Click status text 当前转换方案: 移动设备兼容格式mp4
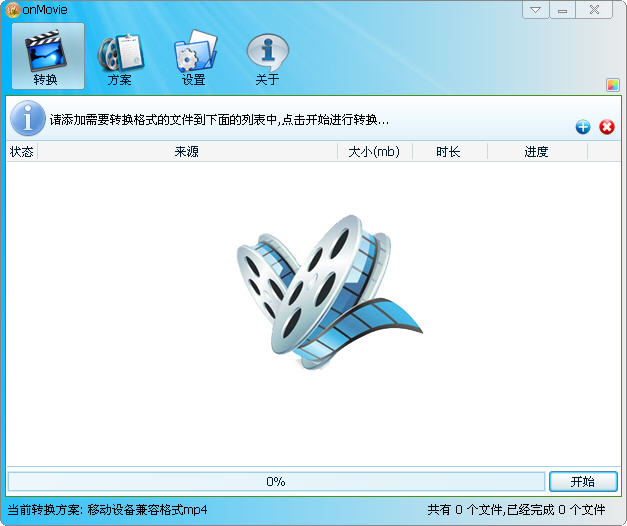The width and height of the screenshot is (627, 526). click(x=108, y=510)
